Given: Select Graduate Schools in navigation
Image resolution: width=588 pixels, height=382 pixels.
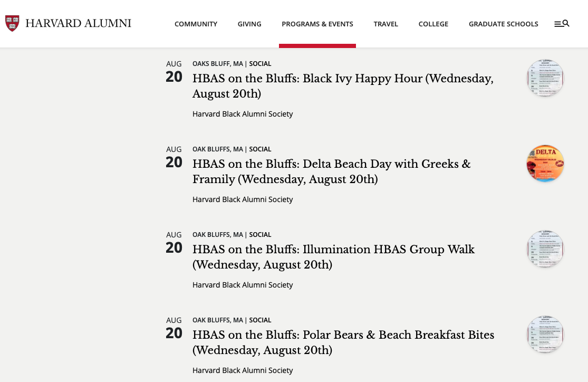Looking at the screenshot, I should pyautogui.click(x=504, y=24).
